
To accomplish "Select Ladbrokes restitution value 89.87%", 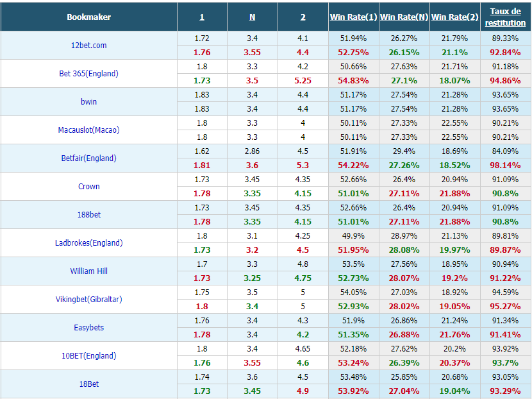I will coord(505,250).
